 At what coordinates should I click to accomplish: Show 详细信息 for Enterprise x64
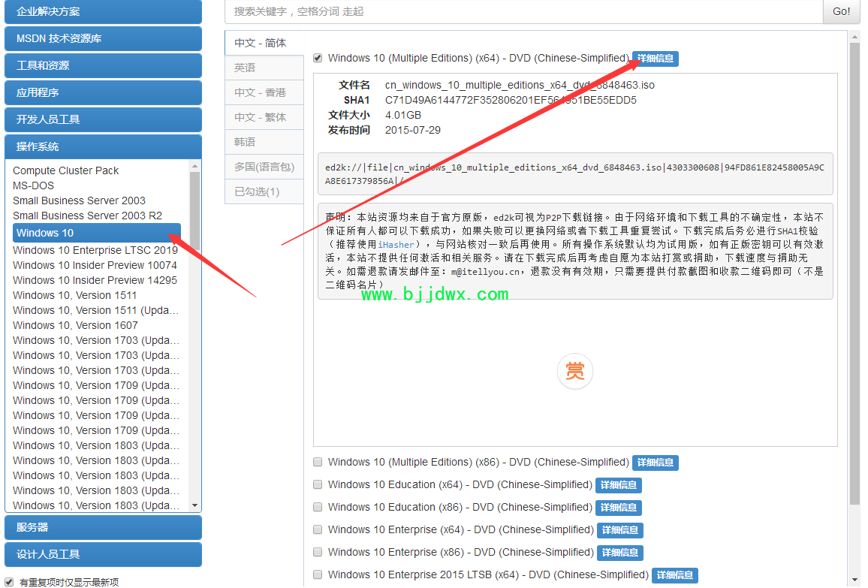[620, 530]
